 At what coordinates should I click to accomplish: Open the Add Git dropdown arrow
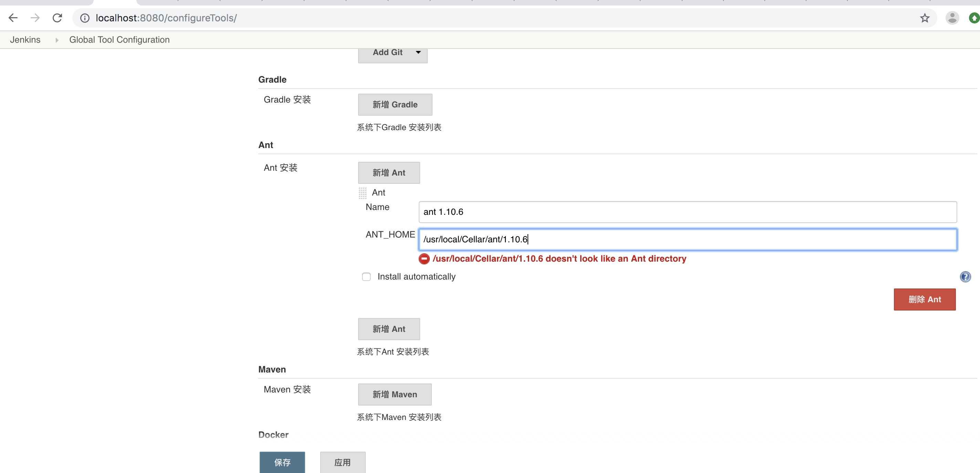pyautogui.click(x=418, y=52)
